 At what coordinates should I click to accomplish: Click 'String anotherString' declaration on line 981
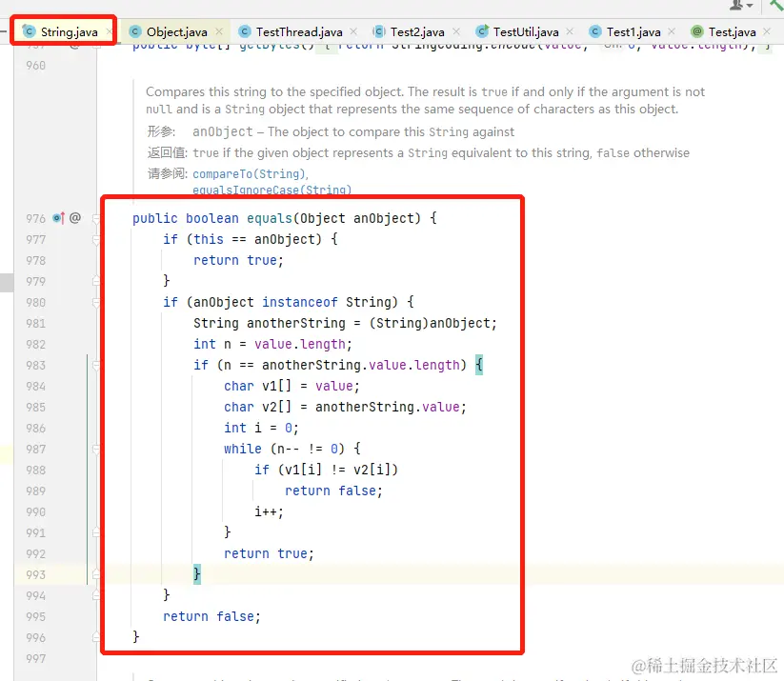click(270, 324)
